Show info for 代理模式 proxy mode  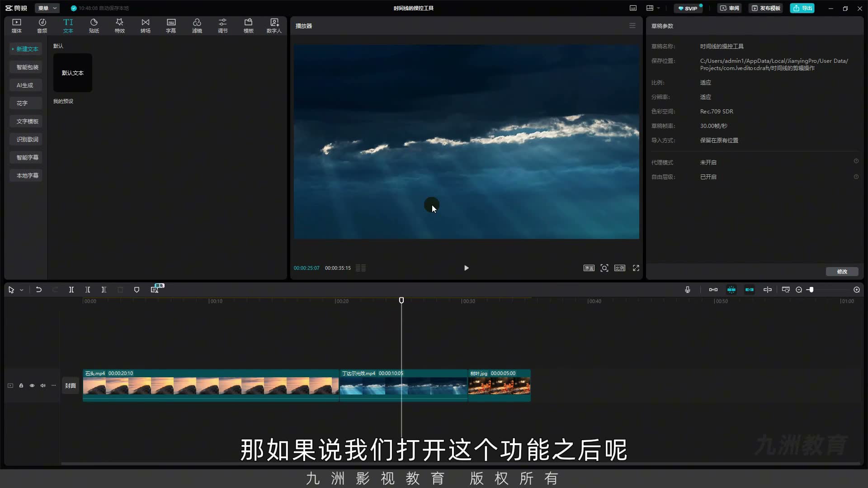[856, 161]
